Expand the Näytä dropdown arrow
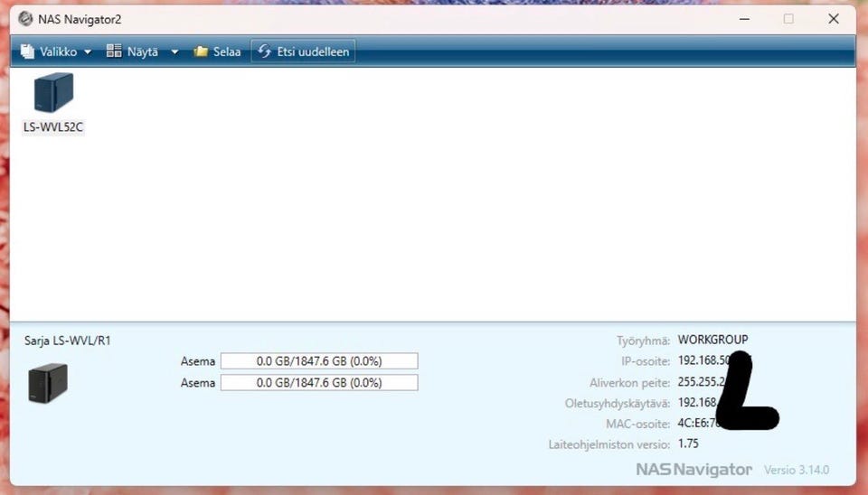The image size is (868, 495). point(175,52)
